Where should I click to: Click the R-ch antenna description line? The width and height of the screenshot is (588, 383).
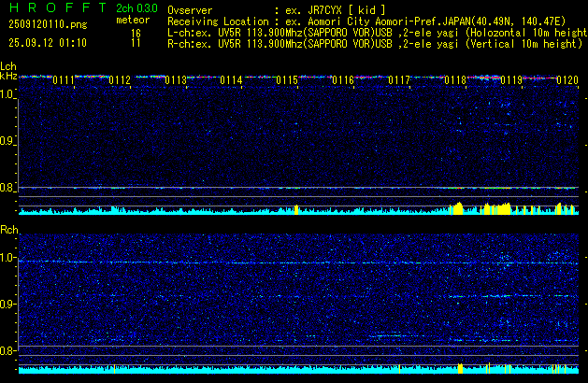point(375,44)
